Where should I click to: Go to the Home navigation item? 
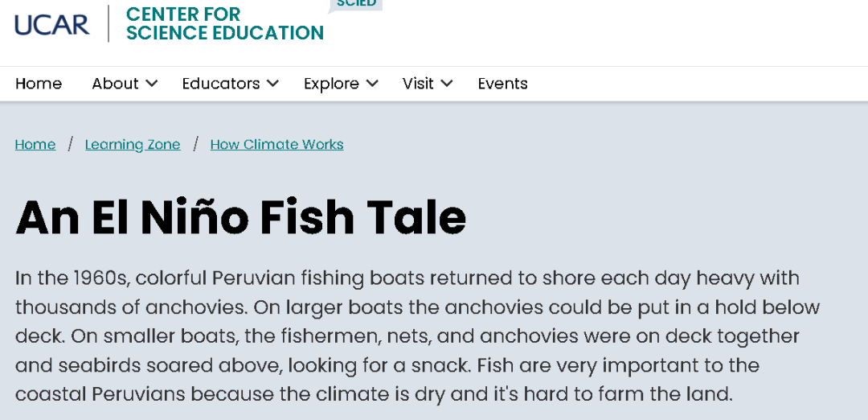[x=39, y=84]
